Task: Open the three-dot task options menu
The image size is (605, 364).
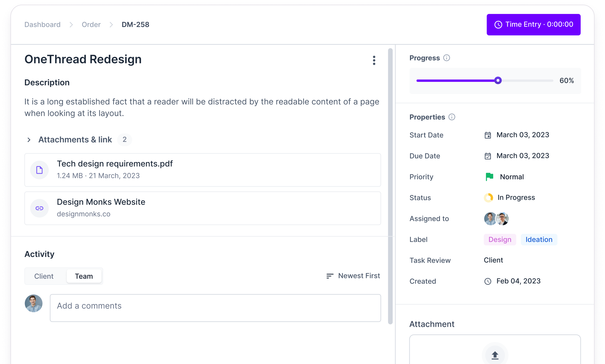Action: coord(374,60)
